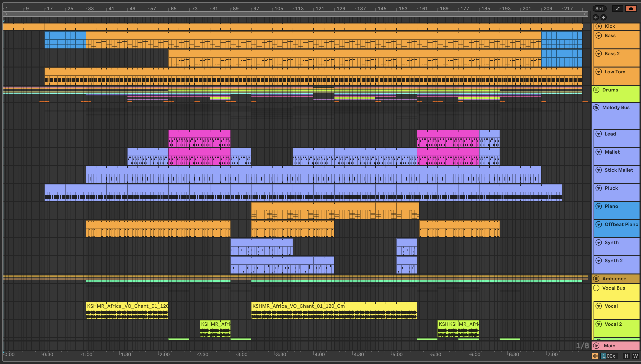Toggle the automation mode button
641x364 pixels.
pos(618,9)
